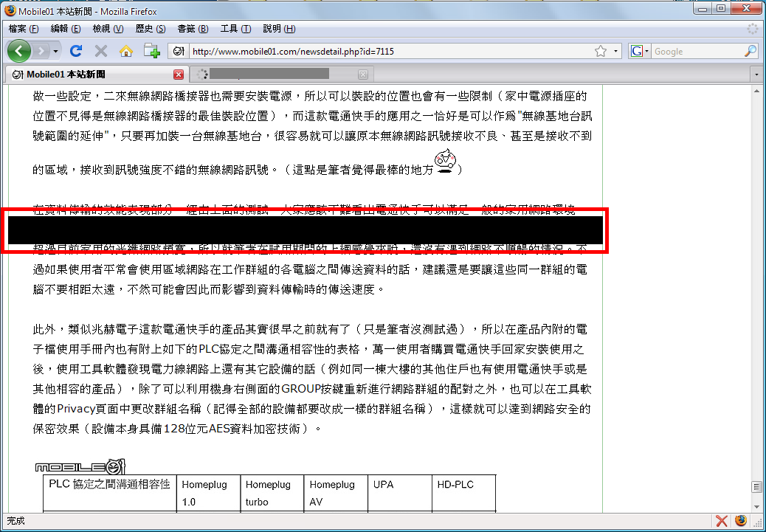766x532 pixels.
Task: Click the Google search input box
Action: (x=697, y=52)
